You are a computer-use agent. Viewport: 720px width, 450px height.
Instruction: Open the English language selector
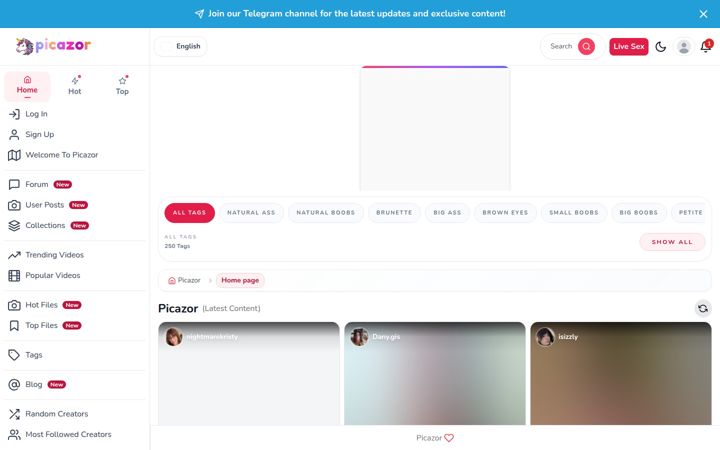(181, 46)
